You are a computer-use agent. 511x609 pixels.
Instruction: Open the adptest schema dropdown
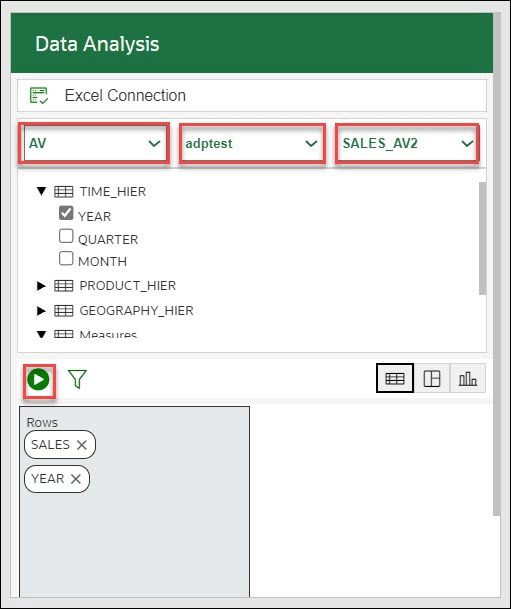(252, 143)
